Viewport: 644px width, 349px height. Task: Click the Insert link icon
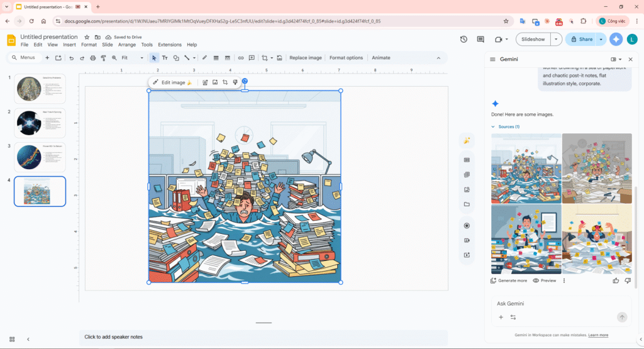click(x=241, y=58)
